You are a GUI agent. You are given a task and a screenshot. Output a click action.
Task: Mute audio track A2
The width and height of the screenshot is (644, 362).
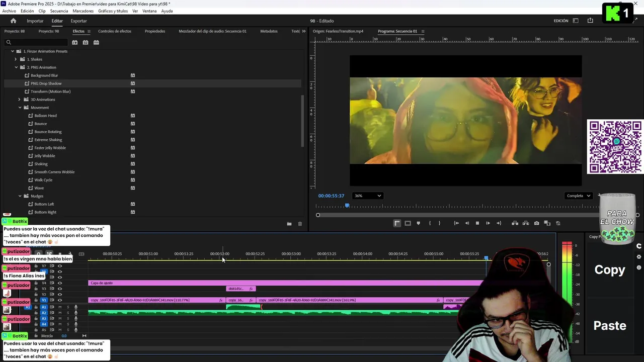60,313
